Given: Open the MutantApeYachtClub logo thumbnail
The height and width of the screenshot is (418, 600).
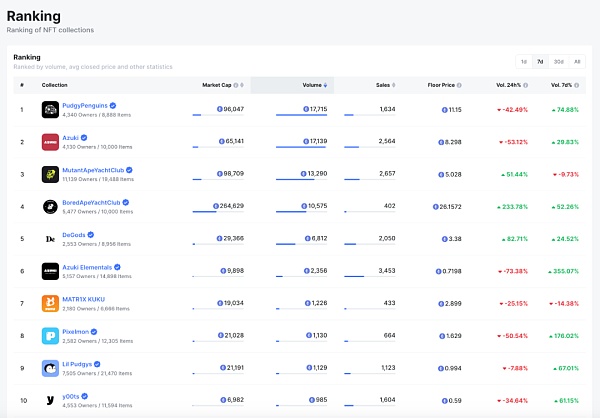Looking at the screenshot, I should pyautogui.click(x=50, y=174).
